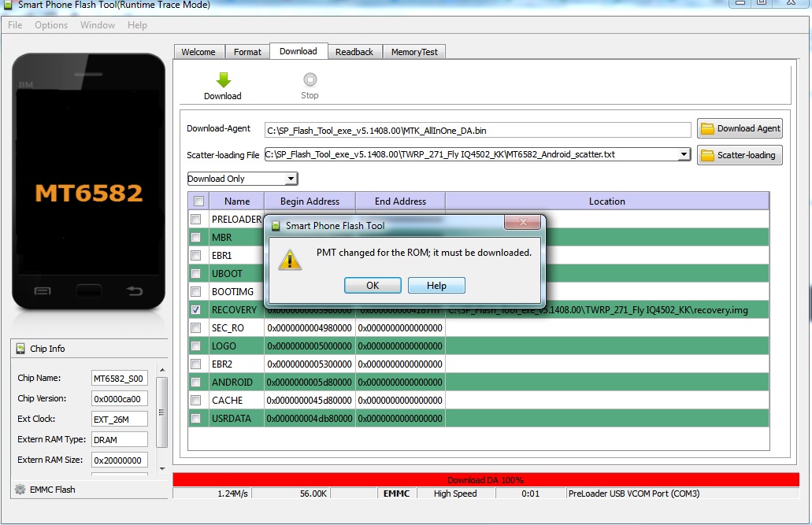Click the Begin Address column header
Viewport: 812px width, 525px height.
coord(310,201)
